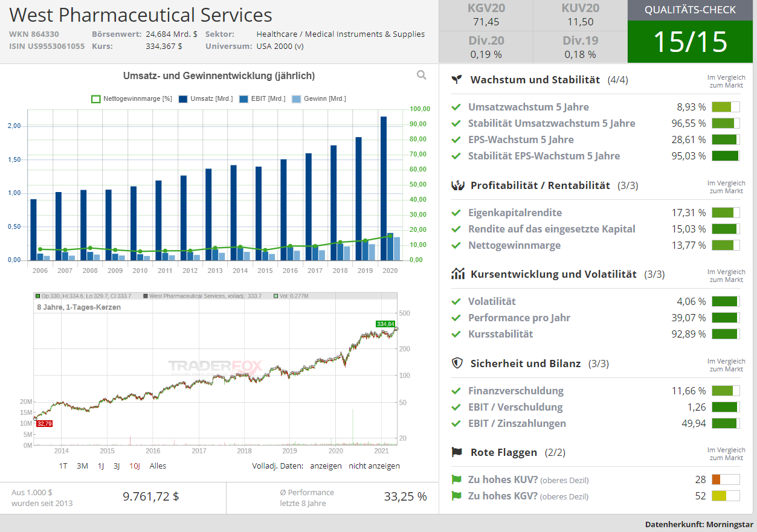Click the checkmark beside Stabilität EPS-Wachstum 5 Jahre
This screenshot has width=757, height=532.
[457, 156]
